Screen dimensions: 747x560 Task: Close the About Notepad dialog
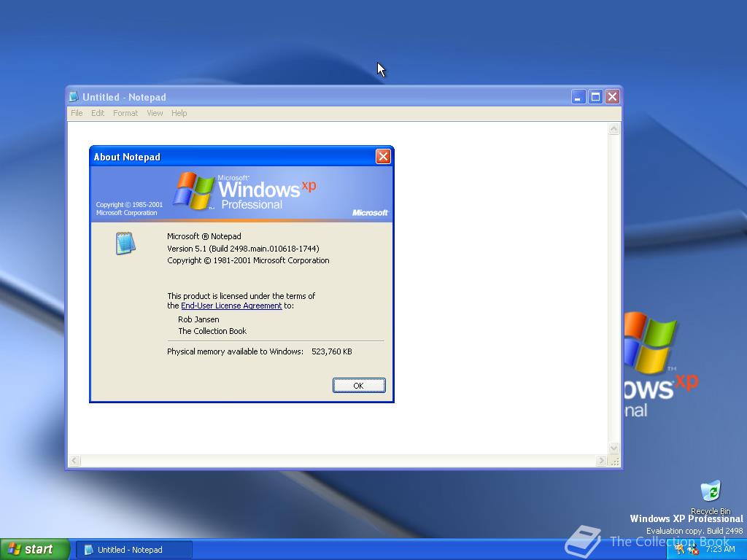click(x=383, y=157)
